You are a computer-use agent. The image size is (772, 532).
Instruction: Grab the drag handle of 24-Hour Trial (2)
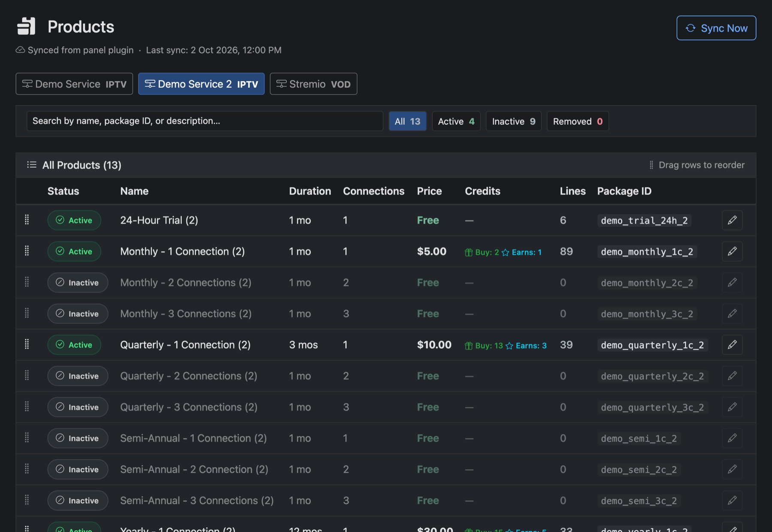(27, 220)
